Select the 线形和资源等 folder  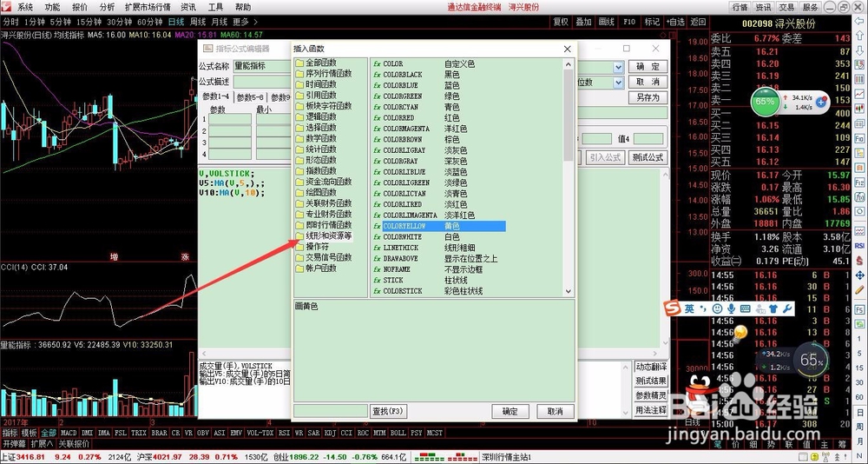(324, 235)
